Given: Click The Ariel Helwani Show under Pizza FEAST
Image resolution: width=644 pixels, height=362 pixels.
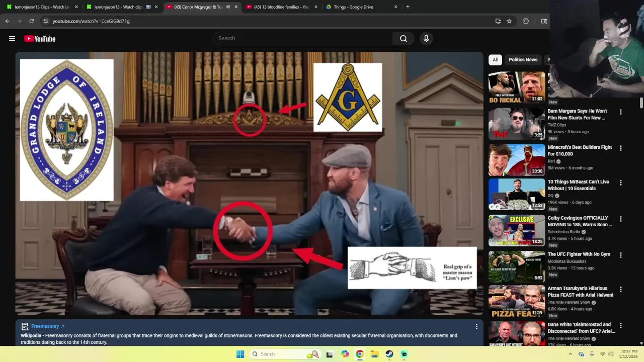Looking at the screenshot, I should coord(569,302).
